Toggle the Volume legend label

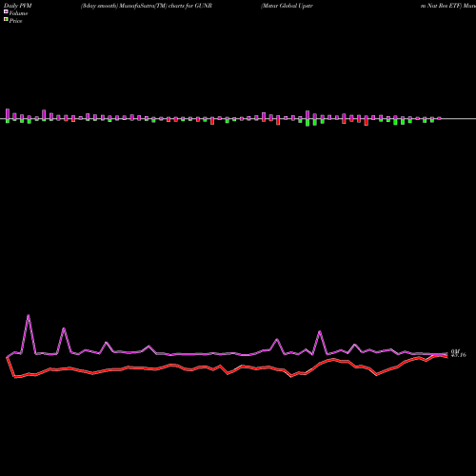tap(18, 13)
